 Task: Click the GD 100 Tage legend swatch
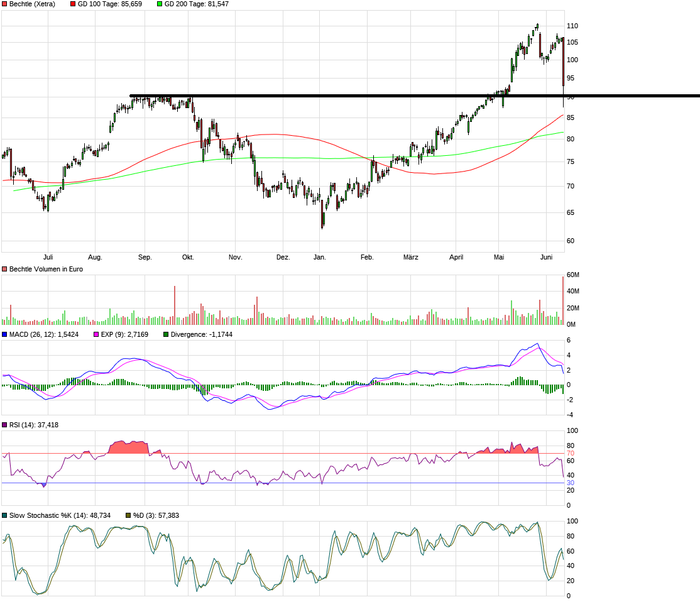click(73, 4)
